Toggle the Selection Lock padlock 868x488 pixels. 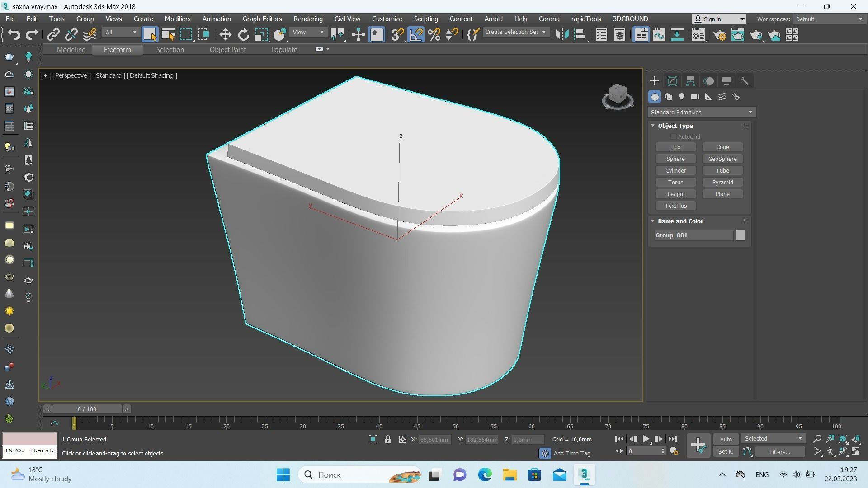coord(387,439)
